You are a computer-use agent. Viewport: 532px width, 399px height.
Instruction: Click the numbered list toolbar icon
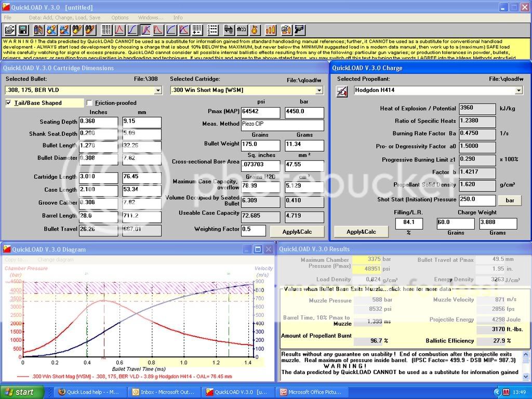tap(213, 30)
